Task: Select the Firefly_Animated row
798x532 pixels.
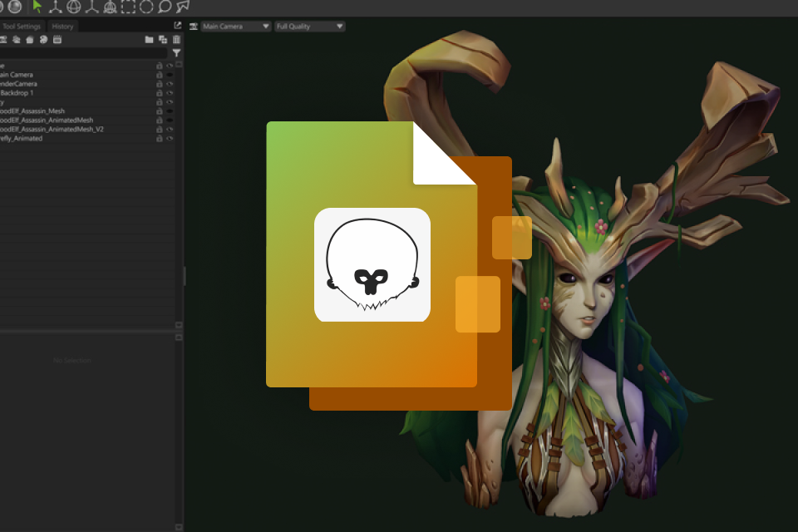Action: [x=87, y=139]
